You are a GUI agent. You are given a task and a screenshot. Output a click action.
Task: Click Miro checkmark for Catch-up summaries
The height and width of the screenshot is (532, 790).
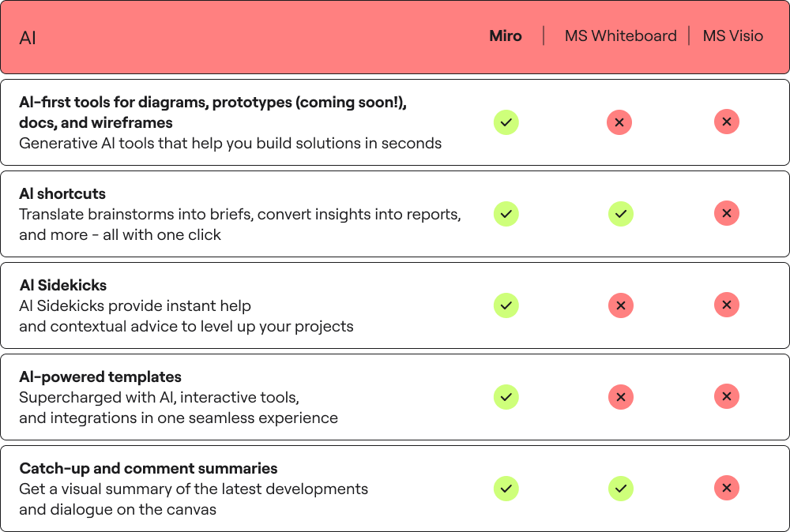tap(506, 489)
